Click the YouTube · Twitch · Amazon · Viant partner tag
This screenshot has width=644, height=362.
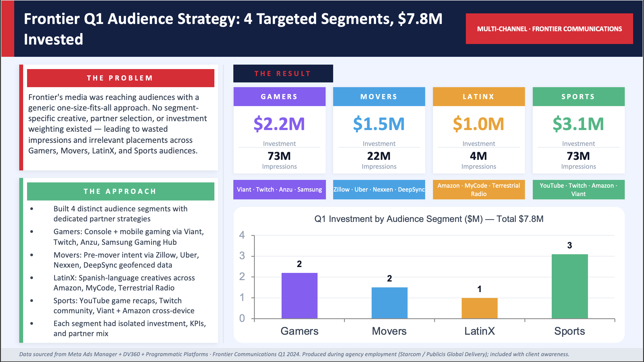[578, 190]
